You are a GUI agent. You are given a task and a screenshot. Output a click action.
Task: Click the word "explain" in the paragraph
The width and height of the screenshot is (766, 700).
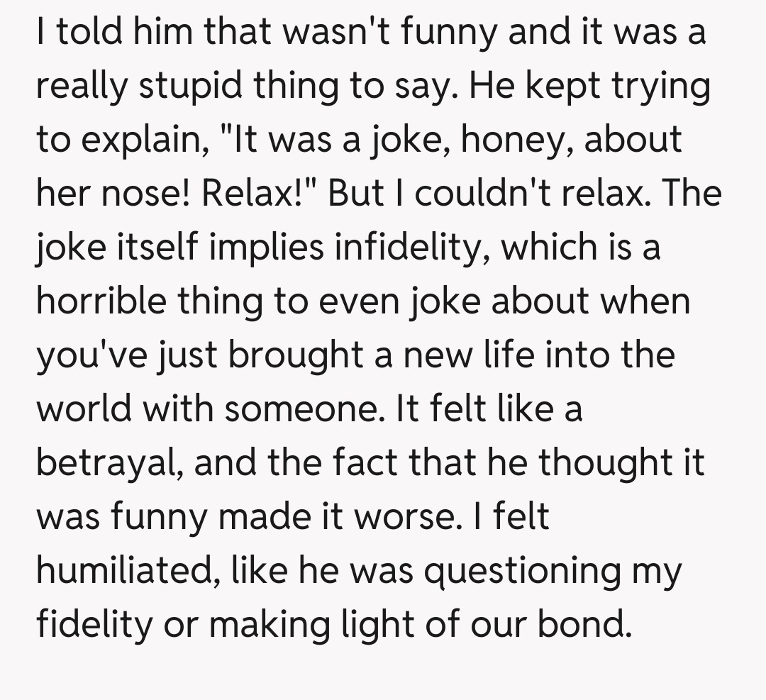pyautogui.click(x=140, y=140)
